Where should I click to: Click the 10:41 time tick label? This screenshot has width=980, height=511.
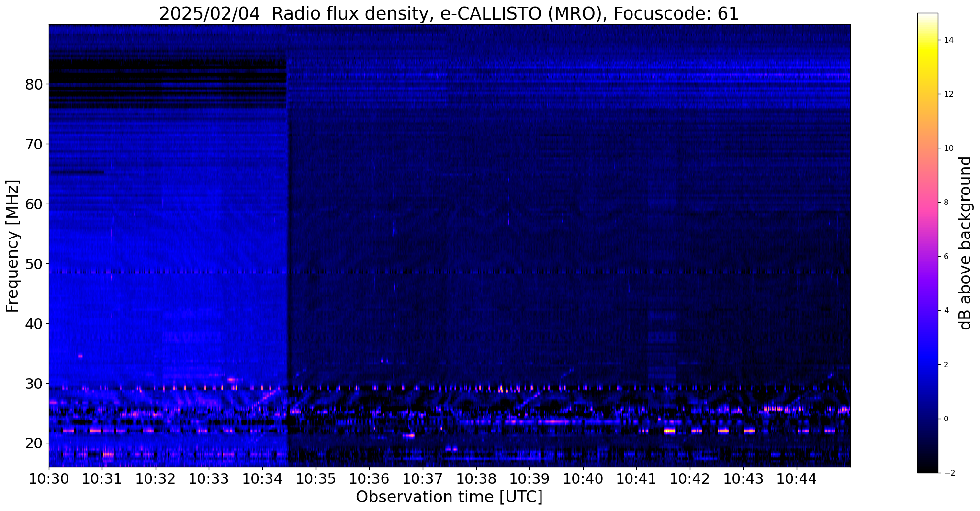coord(636,478)
